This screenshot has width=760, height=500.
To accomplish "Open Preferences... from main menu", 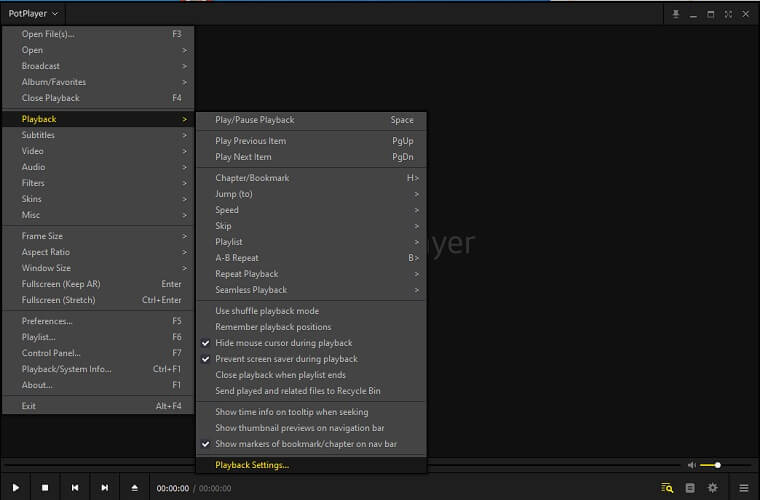I will point(98,321).
